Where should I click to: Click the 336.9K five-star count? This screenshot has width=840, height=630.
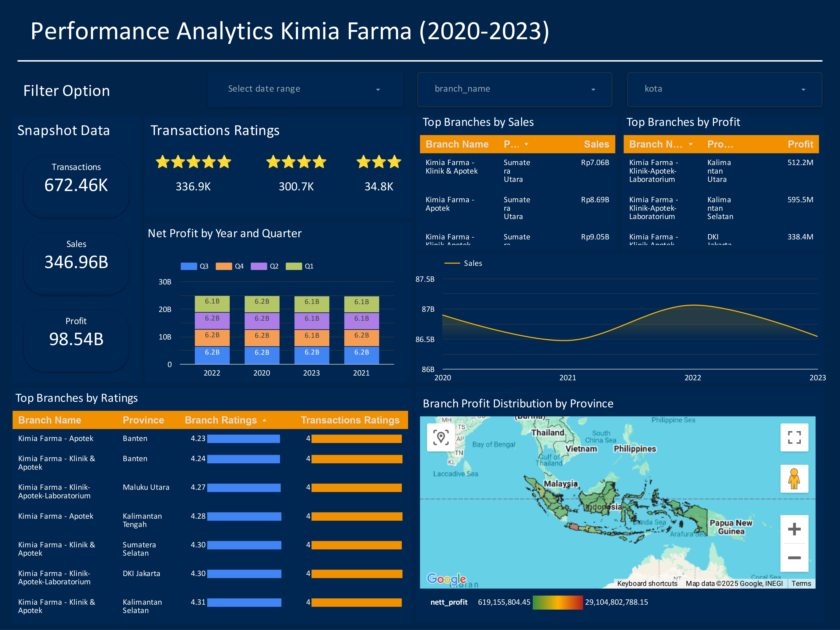[x=193, y=187]
